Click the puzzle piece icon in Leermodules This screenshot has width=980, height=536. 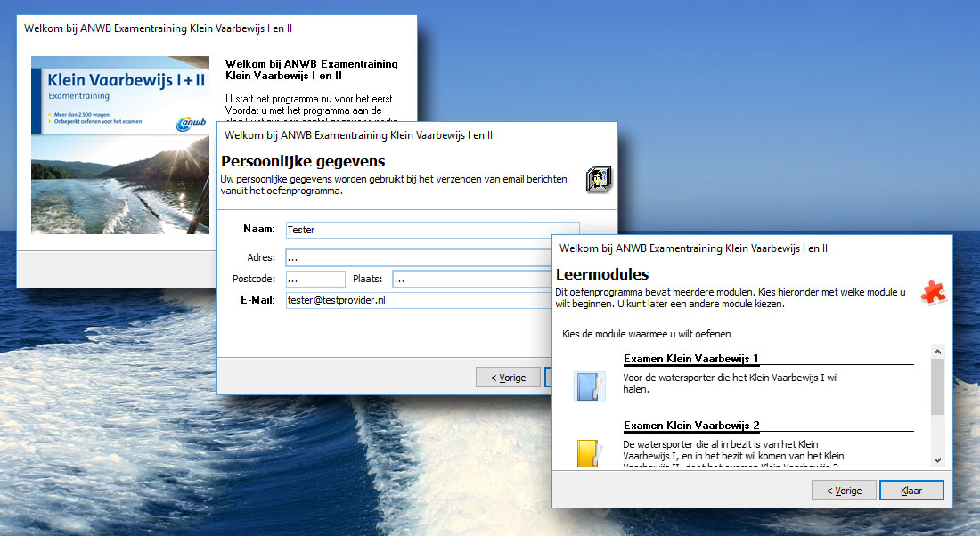[x=933, y=292]
